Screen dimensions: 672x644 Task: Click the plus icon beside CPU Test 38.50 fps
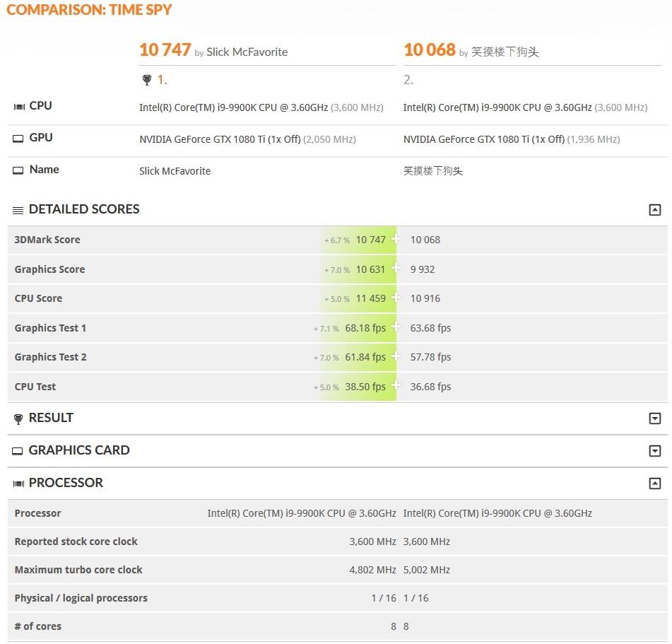coord(396,387)
